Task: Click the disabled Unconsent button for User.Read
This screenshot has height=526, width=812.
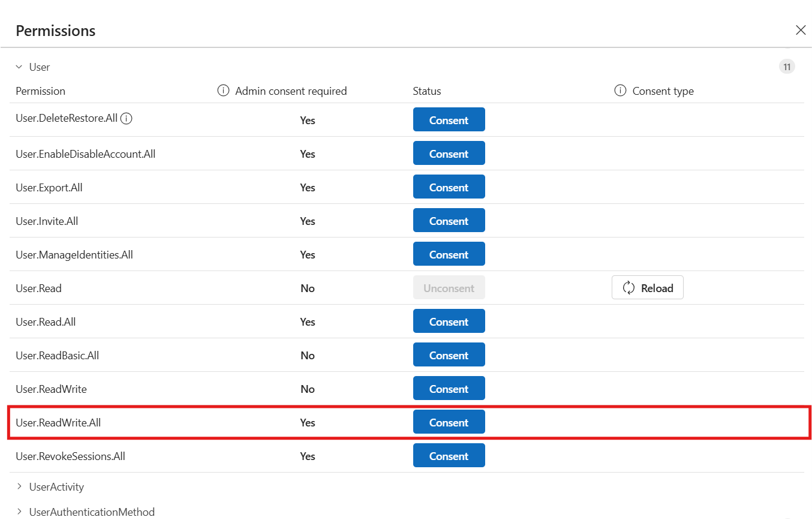Action: 449,287
